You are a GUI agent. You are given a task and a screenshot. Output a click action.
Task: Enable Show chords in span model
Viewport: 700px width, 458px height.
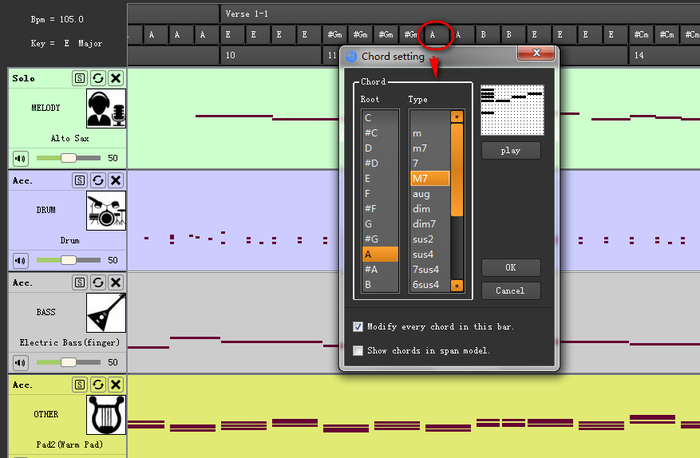358,350
